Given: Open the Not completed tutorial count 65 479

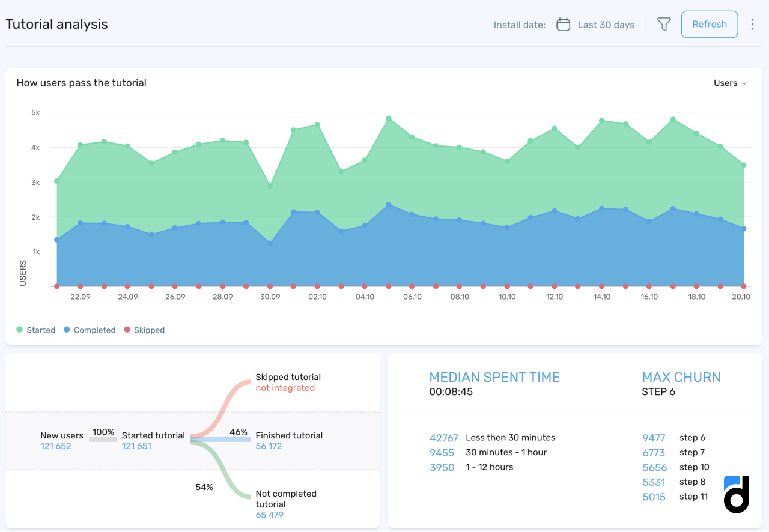Looking at the screenshot, I should 269,515.
